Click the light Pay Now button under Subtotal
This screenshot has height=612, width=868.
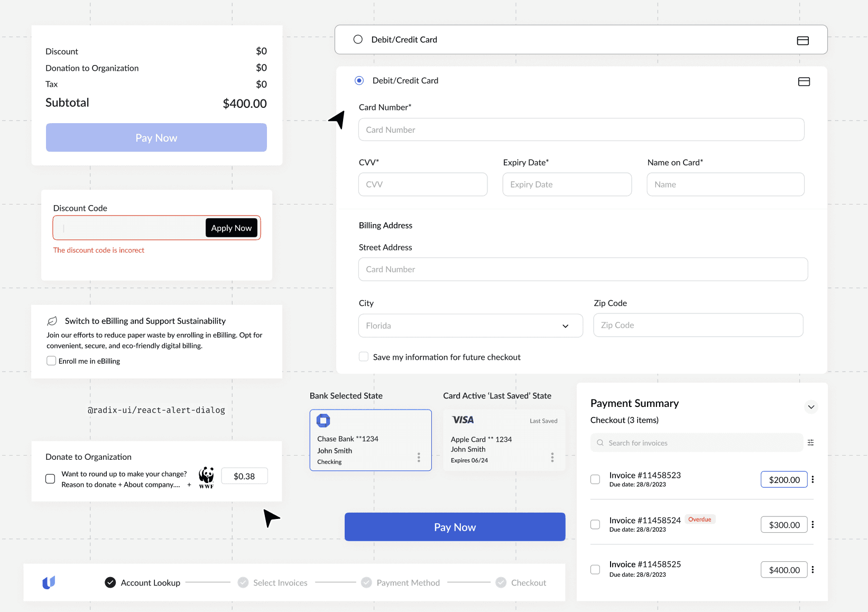point(156,137)
